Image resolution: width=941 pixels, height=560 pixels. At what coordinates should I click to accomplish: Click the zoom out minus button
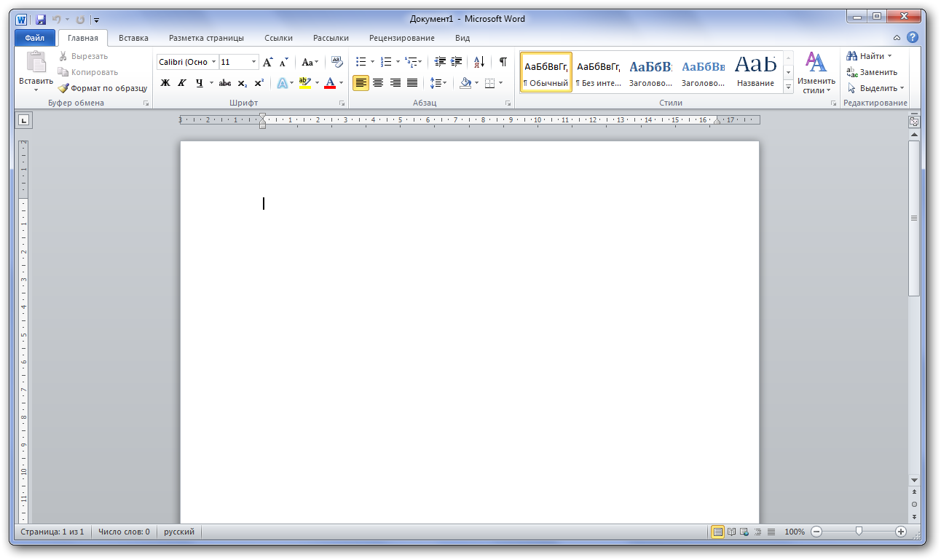pos(816,532)
